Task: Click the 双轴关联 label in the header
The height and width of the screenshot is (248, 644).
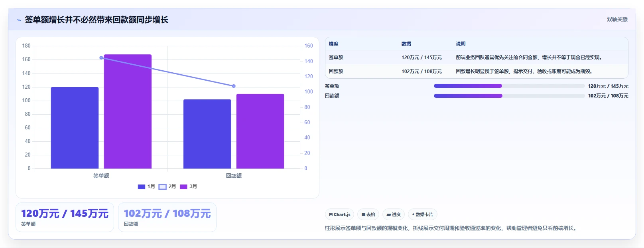Action: [617, 20]
